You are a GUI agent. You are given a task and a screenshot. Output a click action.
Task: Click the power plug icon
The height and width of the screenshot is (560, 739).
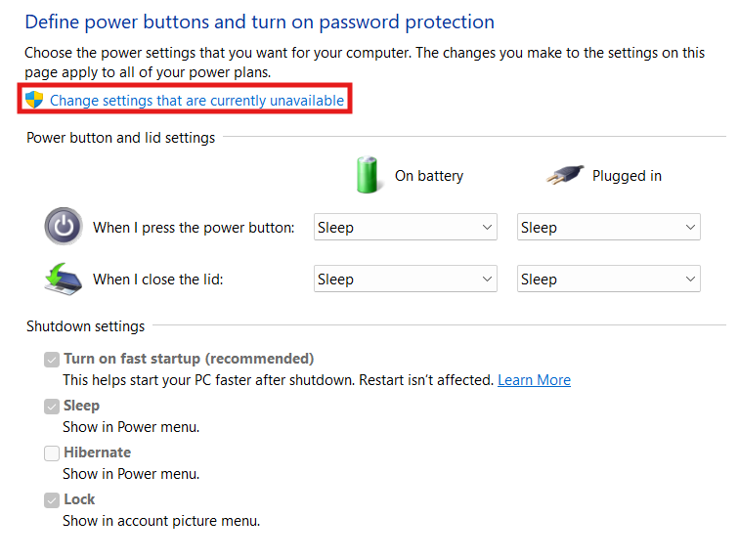click(564, 175)
